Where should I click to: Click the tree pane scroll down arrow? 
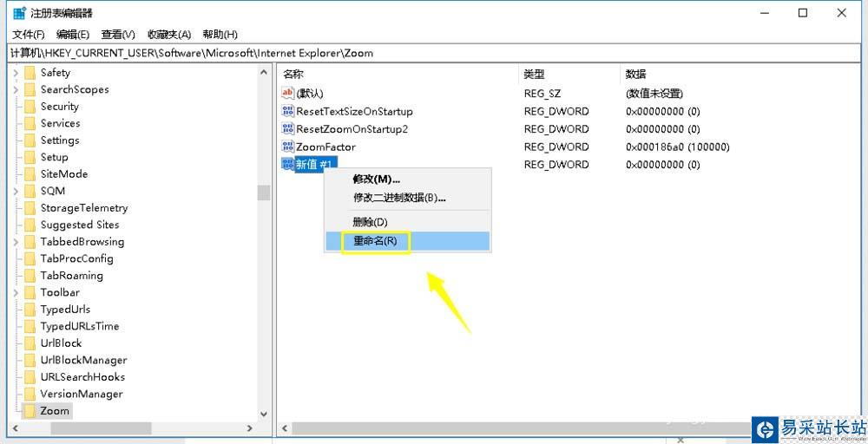pyautogui.click(x=264, y=413)
